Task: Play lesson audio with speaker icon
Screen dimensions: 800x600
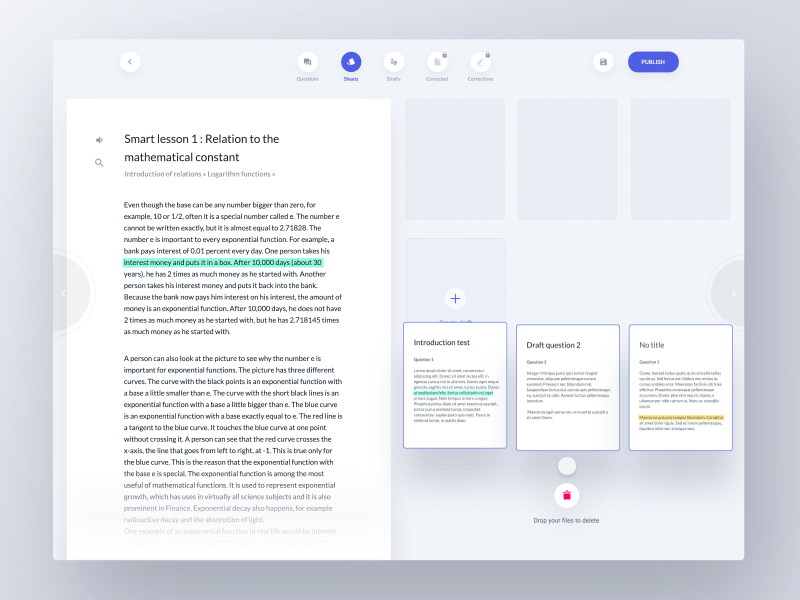Action: 99,140
